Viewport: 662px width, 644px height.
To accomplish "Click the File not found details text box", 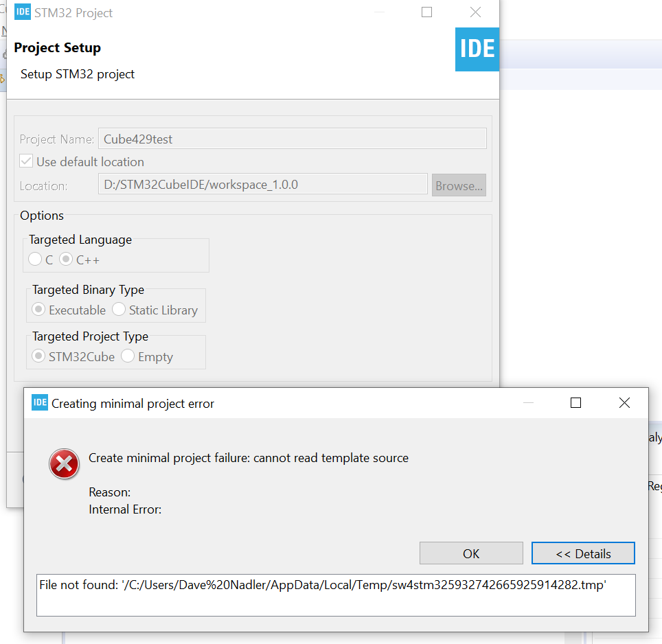I will click(x=336, y=595).
